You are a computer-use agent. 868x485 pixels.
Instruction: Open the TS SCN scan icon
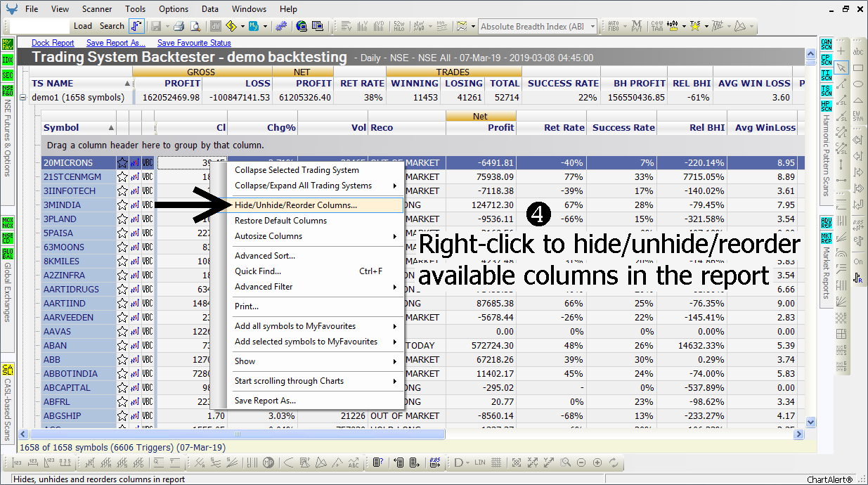(826, 91)
